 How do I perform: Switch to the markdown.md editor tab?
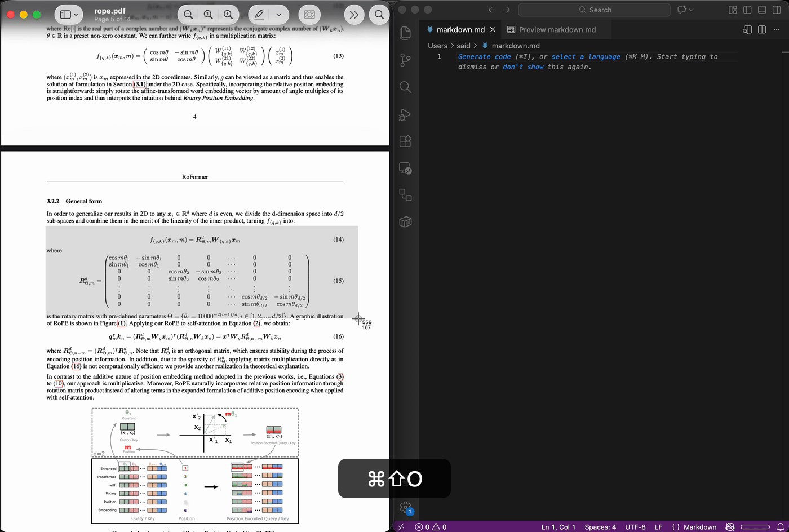[x=460, y=29]
